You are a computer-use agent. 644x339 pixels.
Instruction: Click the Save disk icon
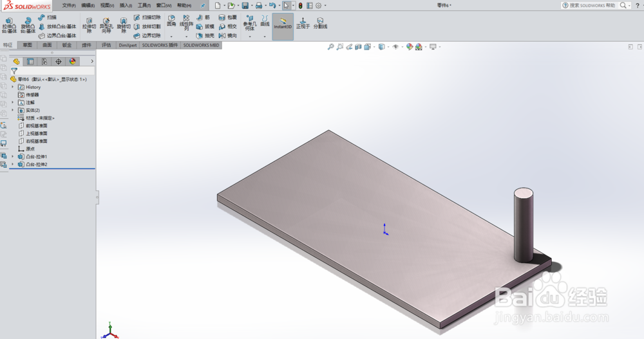(245, 6)
